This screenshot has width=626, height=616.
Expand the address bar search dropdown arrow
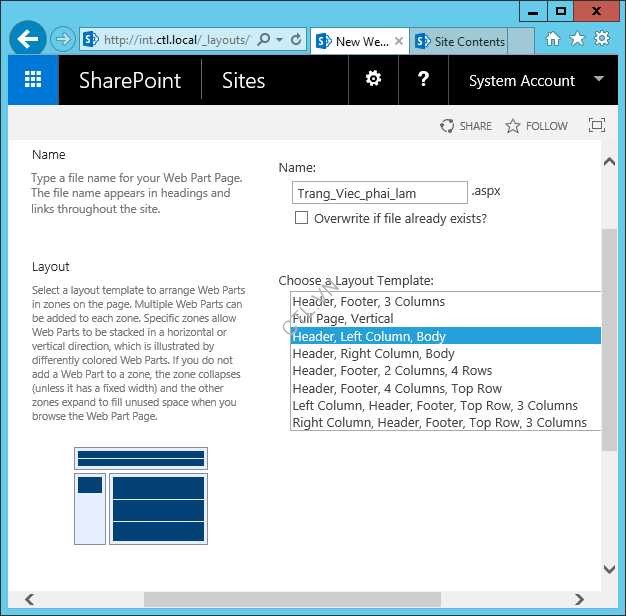pos(279,40)
